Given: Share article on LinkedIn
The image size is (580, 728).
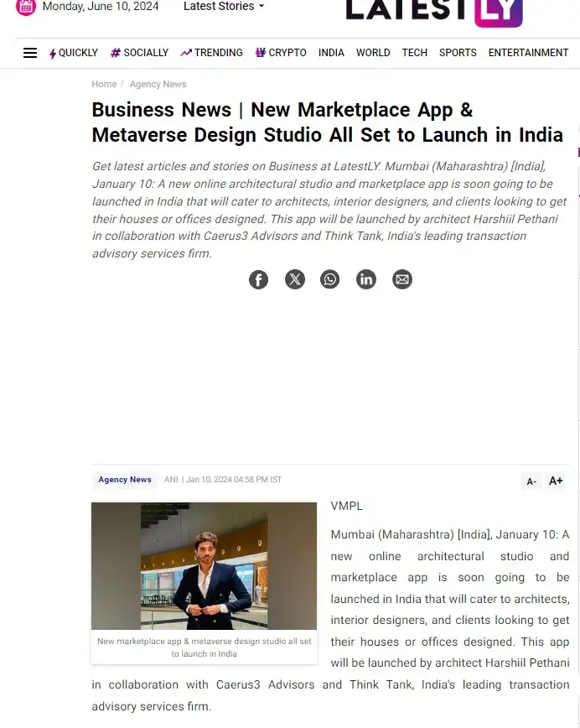Looking at the screenshot, I should pos(366,279).
